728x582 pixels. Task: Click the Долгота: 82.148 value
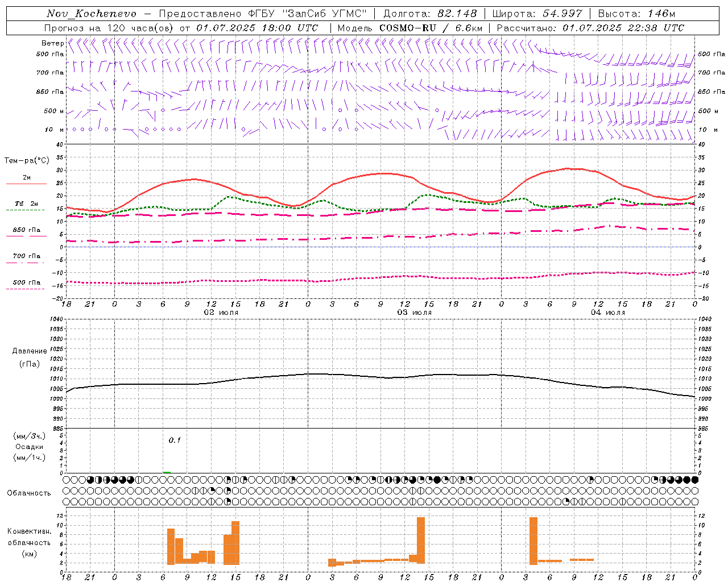click(430, 14)
